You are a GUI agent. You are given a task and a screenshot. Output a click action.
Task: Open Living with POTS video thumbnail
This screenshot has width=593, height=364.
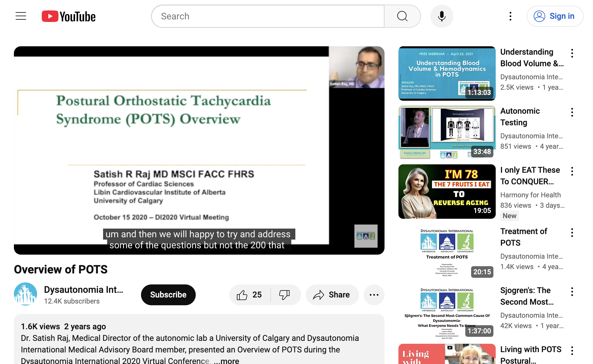pyautogui.click(x=447, y=354)
